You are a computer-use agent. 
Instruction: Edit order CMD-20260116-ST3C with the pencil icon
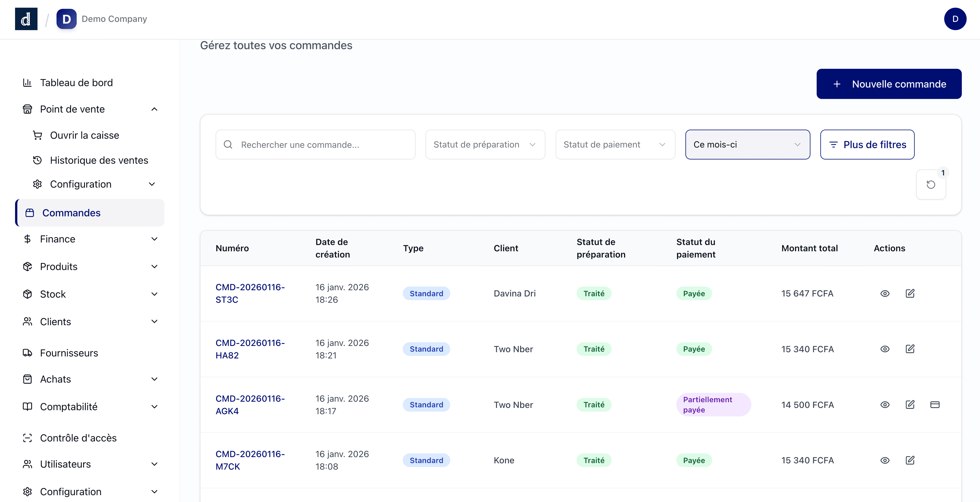[910, 293]
